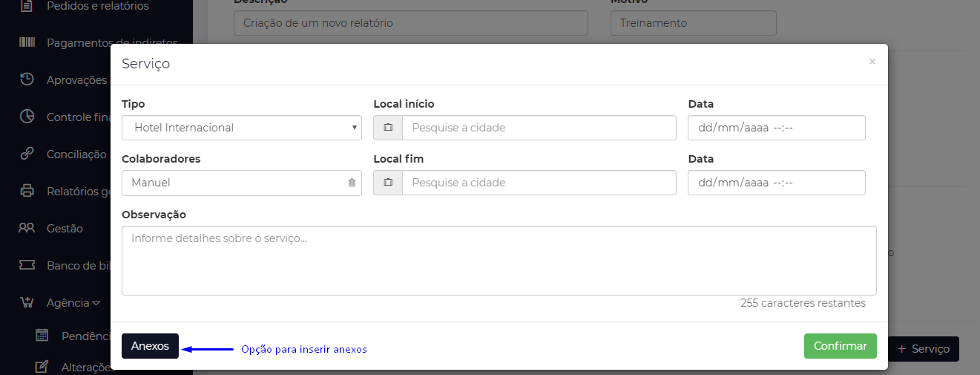Click the Pagamentos de indiretos barcode icon
Viewport: 980px width, 375px height.
[27, 42]
